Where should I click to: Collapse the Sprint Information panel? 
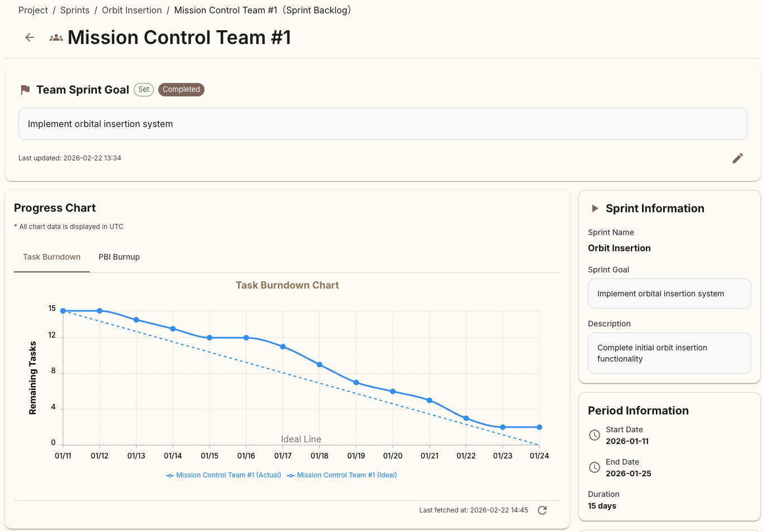[x=595, y=208]
